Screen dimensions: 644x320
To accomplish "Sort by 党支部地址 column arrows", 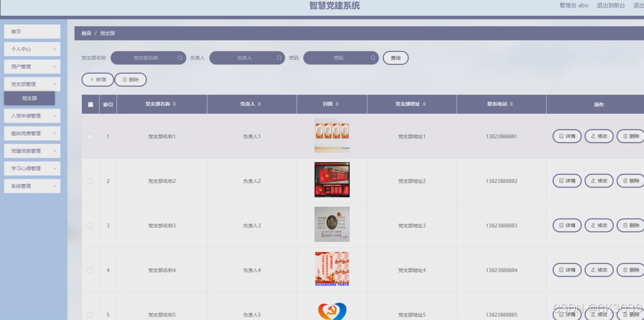I will pos(424,104).
